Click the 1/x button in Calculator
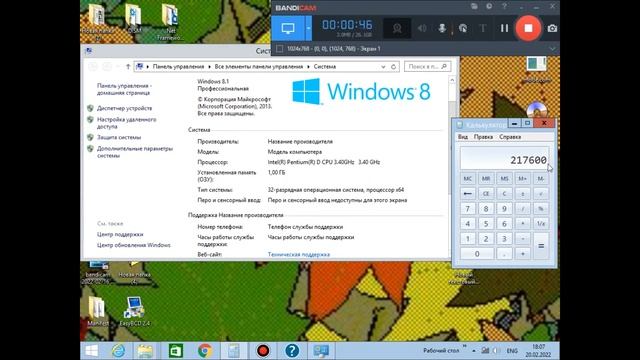Viewport: 640px width, 360px height. (541, 224)
